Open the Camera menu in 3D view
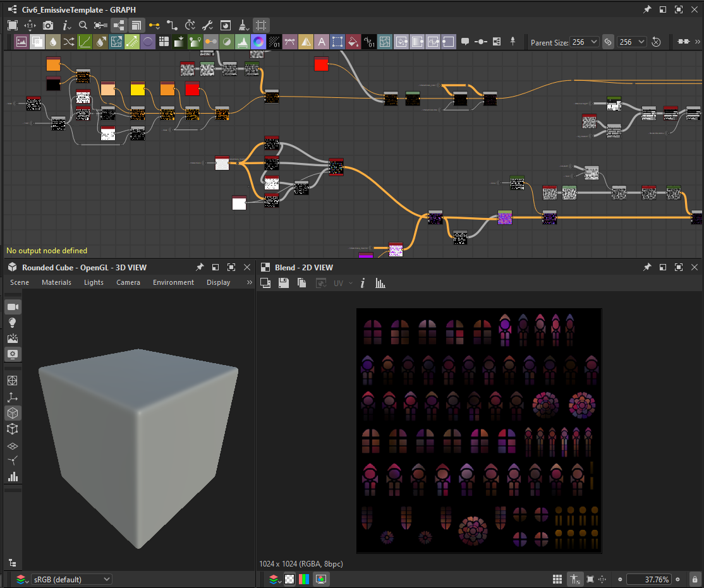Image resolution: width=704 pixels, height=588 pixels. [x=128, y=282]
